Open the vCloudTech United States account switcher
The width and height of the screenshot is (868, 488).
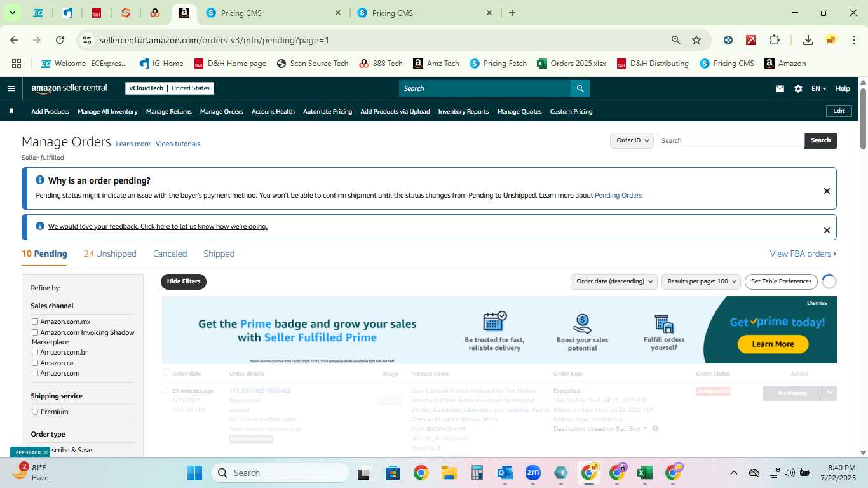pyautogui.click(x=170, y=88)
